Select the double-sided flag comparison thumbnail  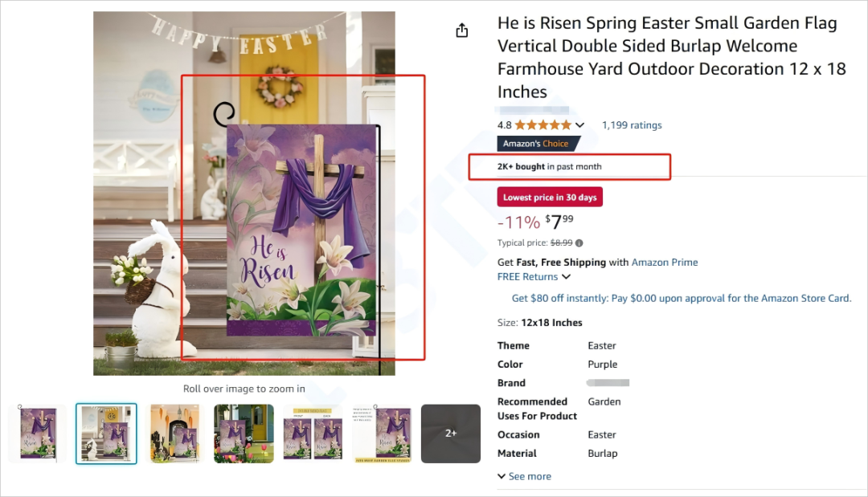point(313,434)
